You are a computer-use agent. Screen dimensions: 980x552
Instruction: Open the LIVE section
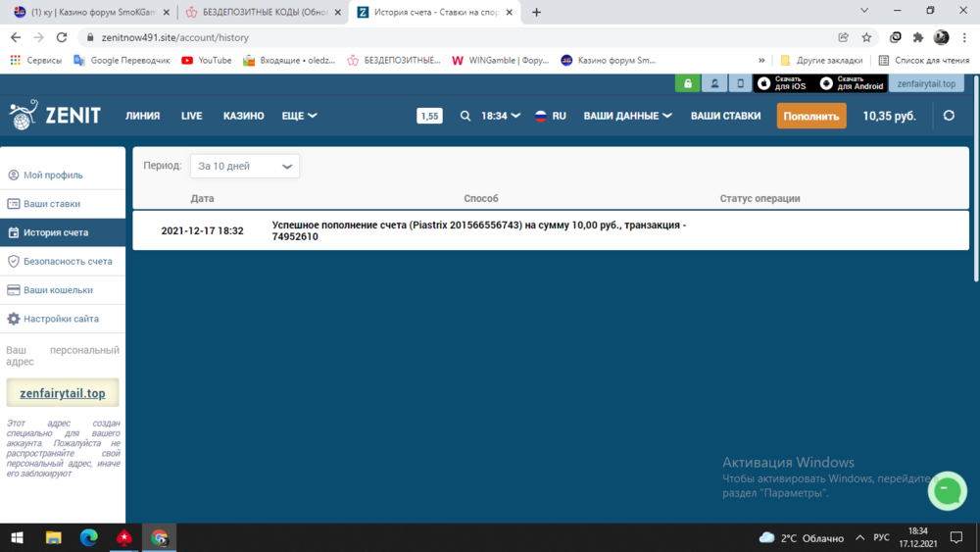point(191,116)
